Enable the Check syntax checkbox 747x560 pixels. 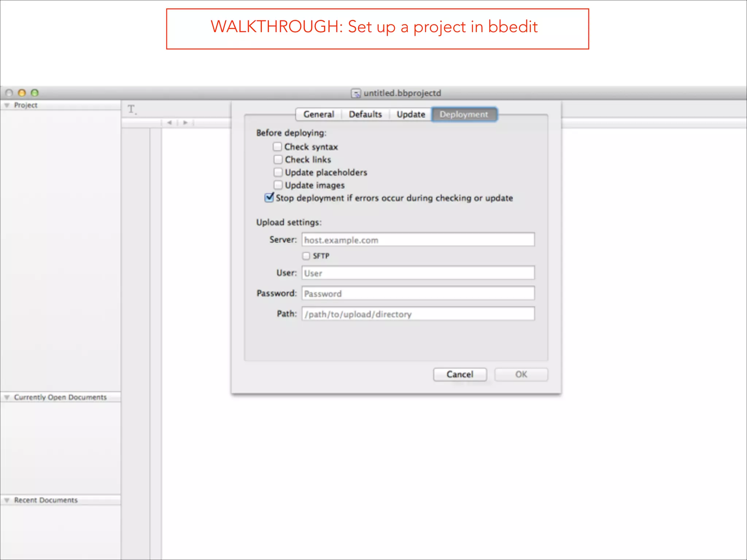coord(278,147)
